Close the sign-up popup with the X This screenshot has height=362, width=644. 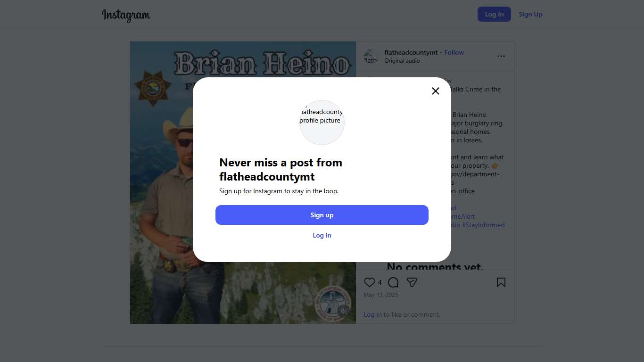click(x=436, y=91)
